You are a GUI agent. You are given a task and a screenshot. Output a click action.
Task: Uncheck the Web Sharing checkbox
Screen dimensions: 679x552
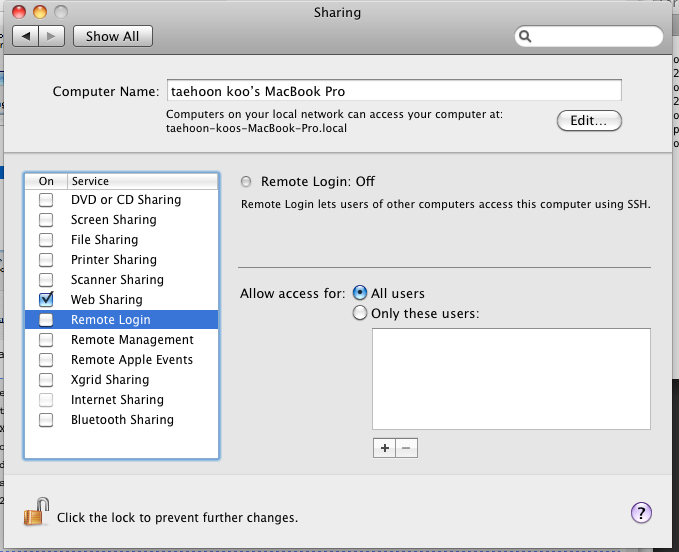coord(46,300)
